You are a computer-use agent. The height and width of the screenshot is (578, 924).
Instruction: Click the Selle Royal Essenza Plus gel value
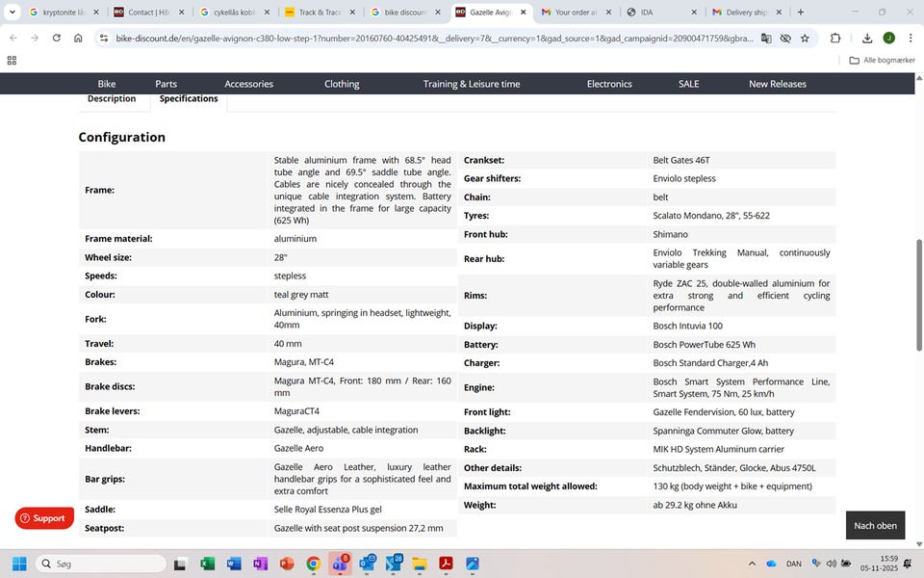[327, 509]
